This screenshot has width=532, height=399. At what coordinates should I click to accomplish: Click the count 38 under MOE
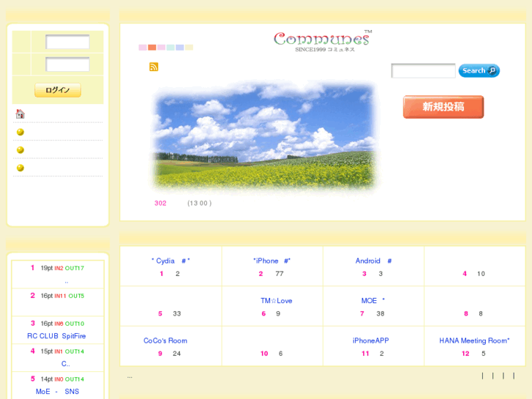coord(381,314)
